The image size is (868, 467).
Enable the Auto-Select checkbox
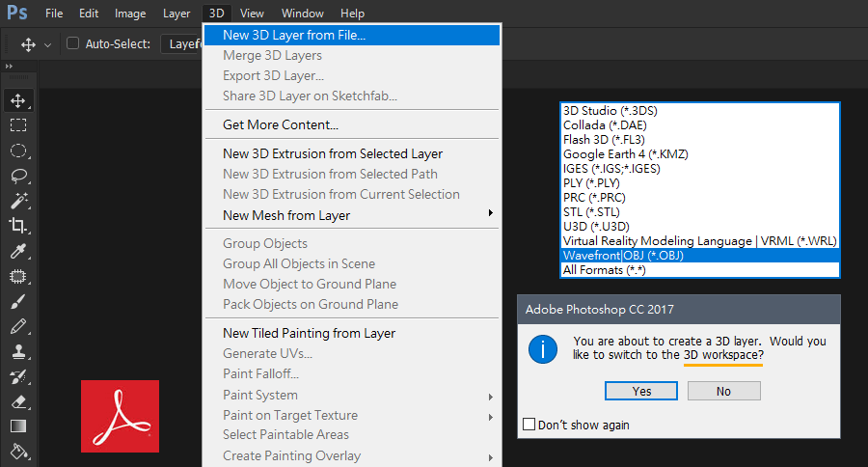click(72, 43)
